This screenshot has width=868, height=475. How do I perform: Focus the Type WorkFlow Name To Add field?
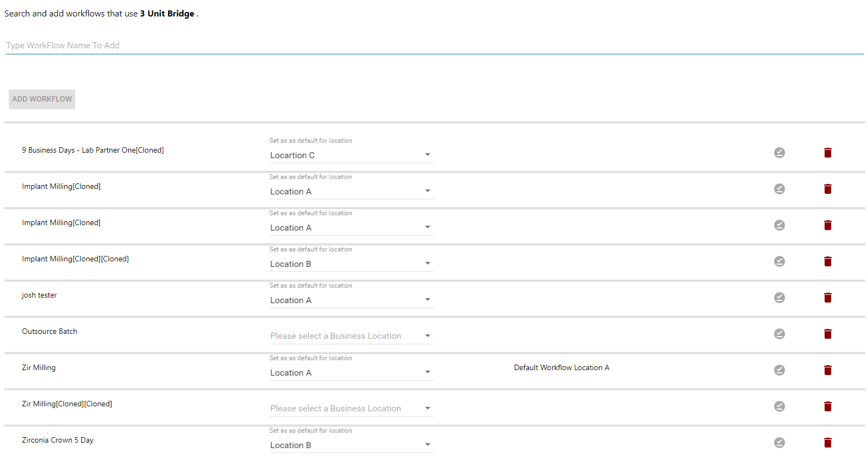coord(434,46)
